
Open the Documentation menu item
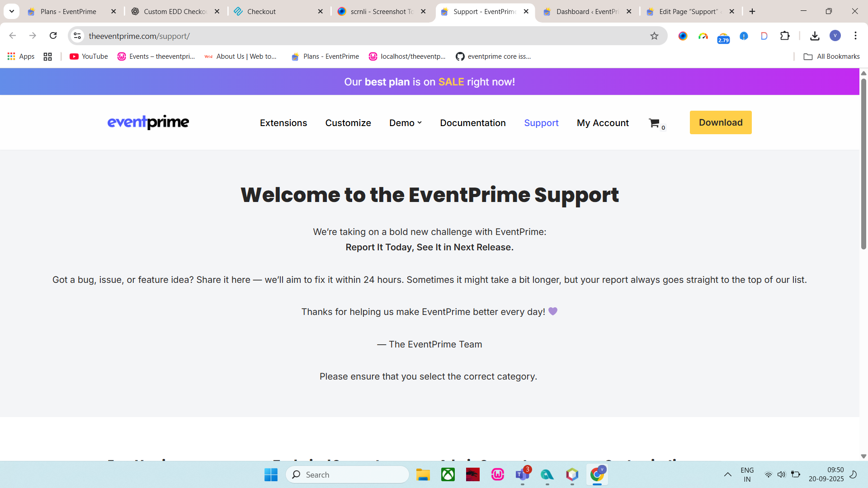pyautogui.click(x=472, y=123)
